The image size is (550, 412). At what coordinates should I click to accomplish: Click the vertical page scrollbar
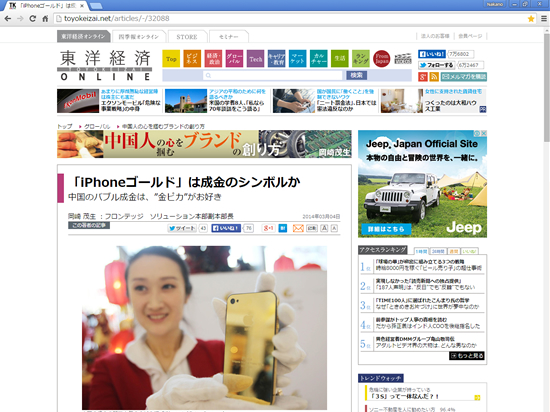(546, 88)
